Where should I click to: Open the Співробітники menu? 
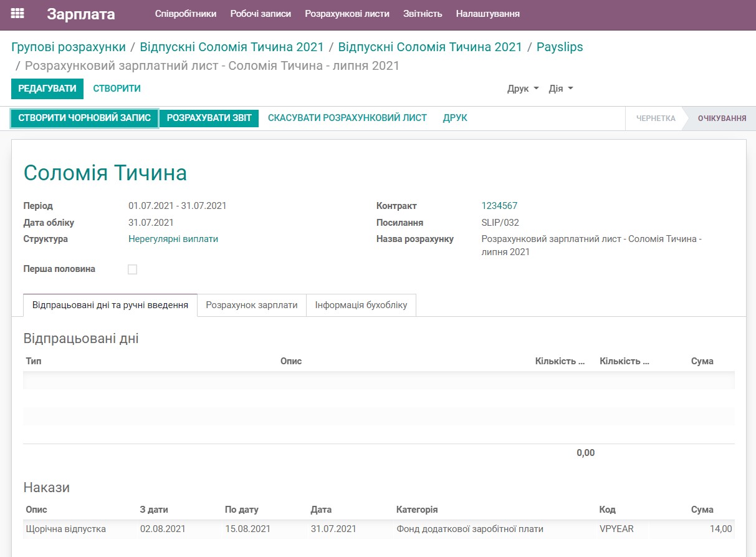pyautogui.click(x=186, y=12)
